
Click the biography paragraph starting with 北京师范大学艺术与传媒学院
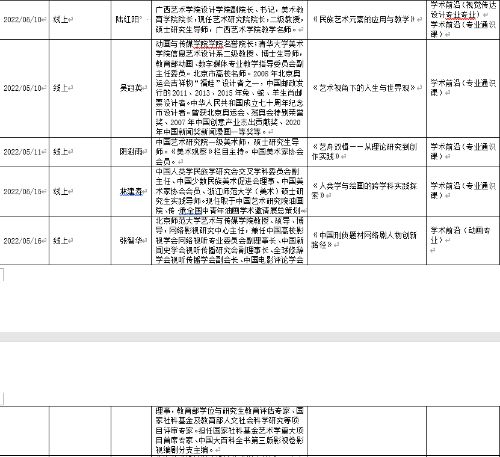pyautogui.click(x=230, y=240)
